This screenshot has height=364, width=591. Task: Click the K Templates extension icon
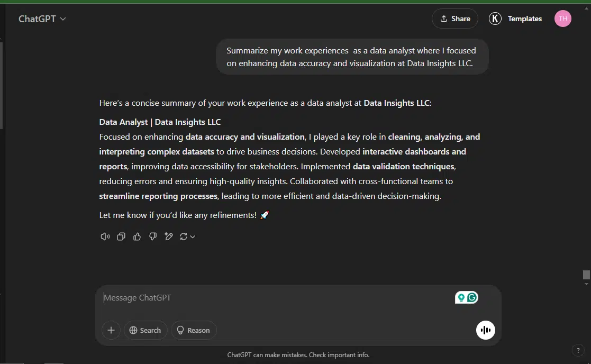pos(495,19)
